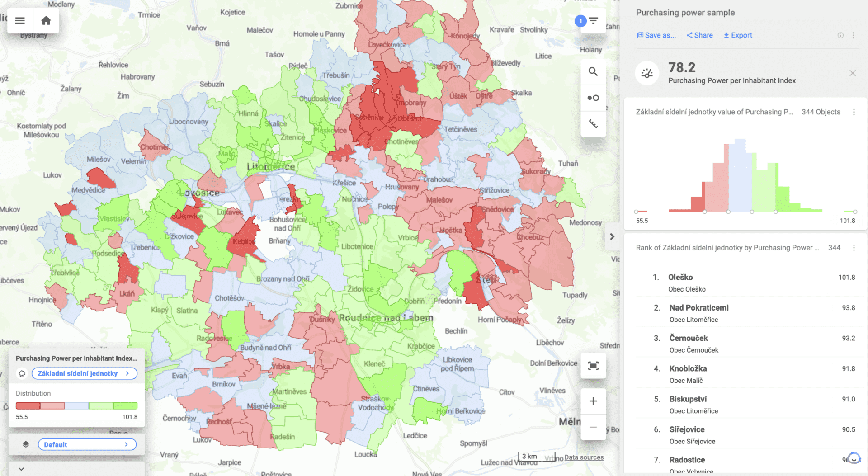Click the fit-to-screen icon on the map
Screen dimensions: 868x476
point(593,366)
